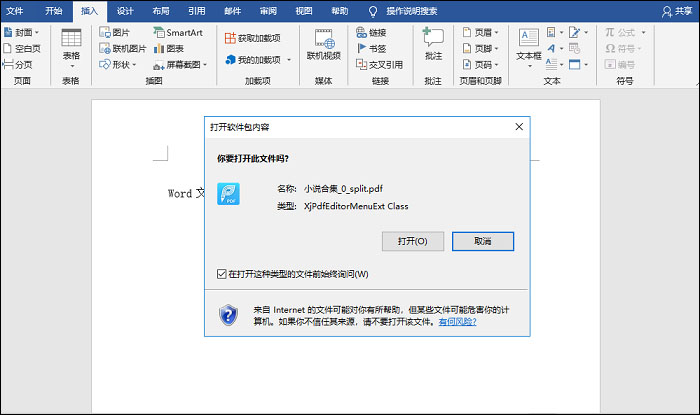Expand the Screenshot (屏幕截图) dropdown
700x415 pixels.
205,65
